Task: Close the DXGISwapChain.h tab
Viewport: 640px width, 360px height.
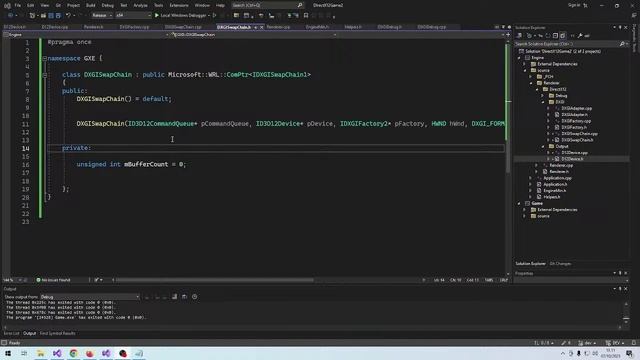Action: tap(262, 27)
